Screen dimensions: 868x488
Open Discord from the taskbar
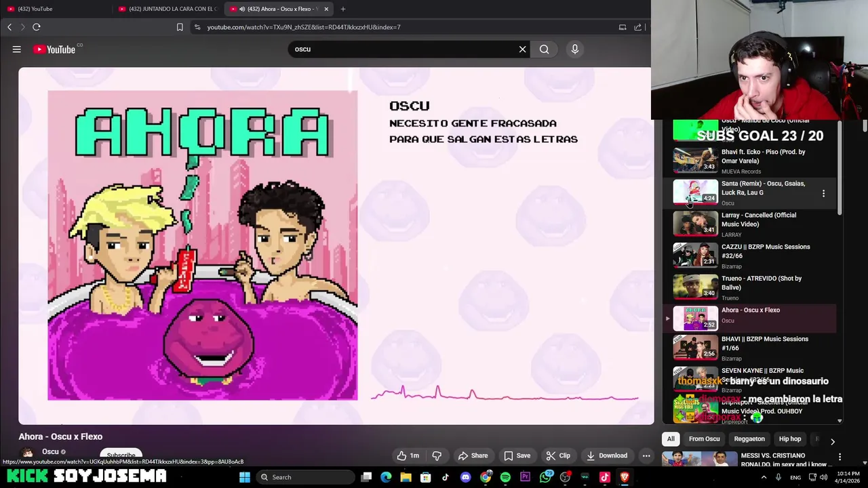(465, 477)
